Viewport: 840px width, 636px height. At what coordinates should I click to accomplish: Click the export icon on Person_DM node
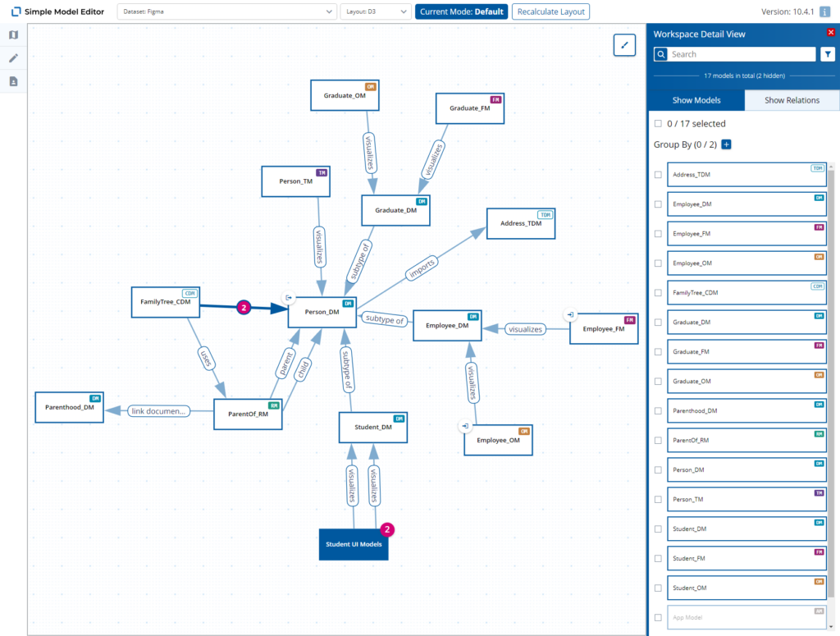click(289, 297)
